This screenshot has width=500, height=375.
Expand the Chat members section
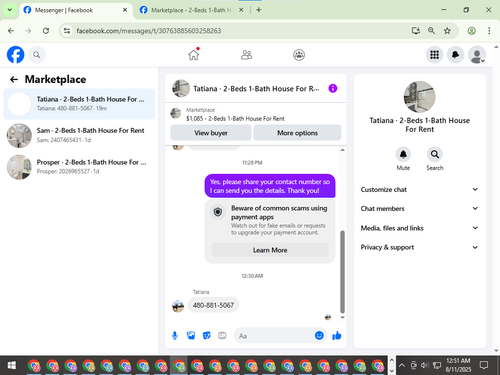[x=419, y=208]
